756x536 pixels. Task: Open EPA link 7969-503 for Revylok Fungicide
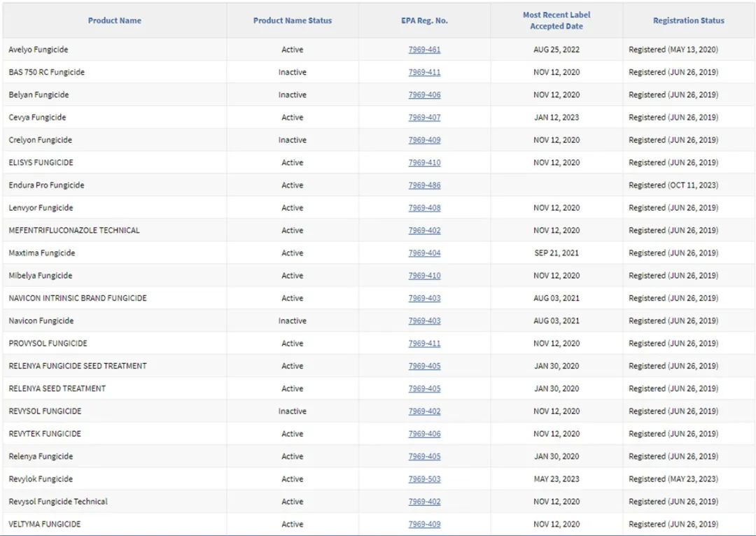click(x=424, y=479)
